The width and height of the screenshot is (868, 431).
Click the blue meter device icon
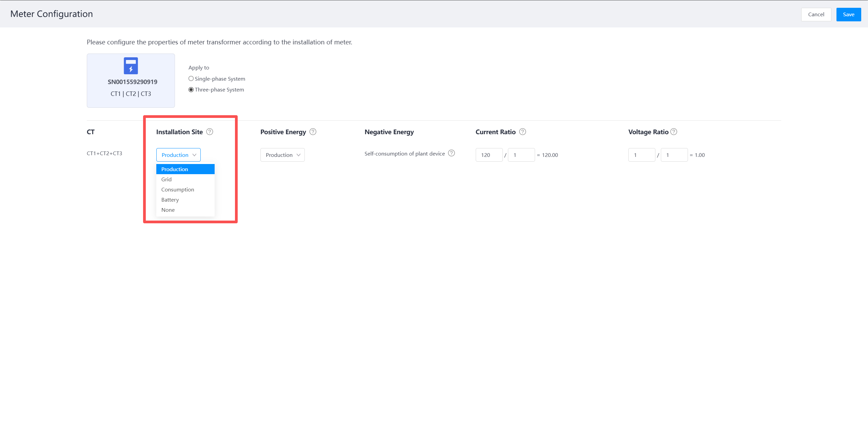(131, 66)
